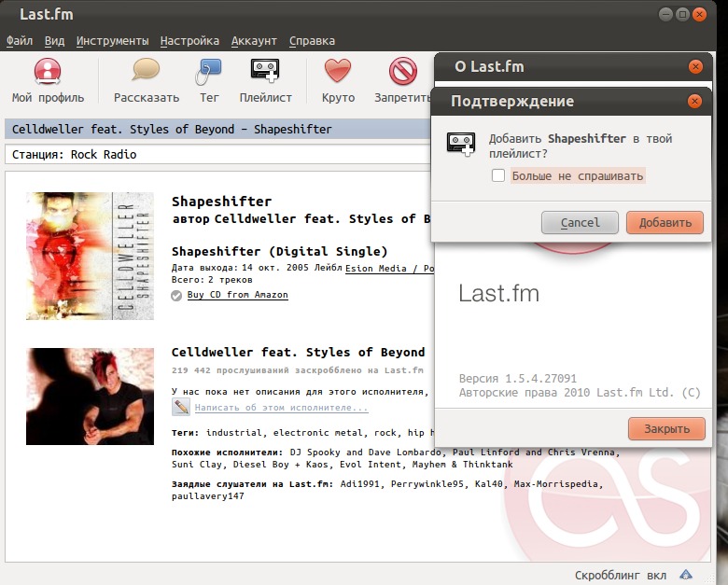Click the cassette icon in the Подтверждение dialog
This screenshot has width=728, height=585.
(x=461, y=144)
